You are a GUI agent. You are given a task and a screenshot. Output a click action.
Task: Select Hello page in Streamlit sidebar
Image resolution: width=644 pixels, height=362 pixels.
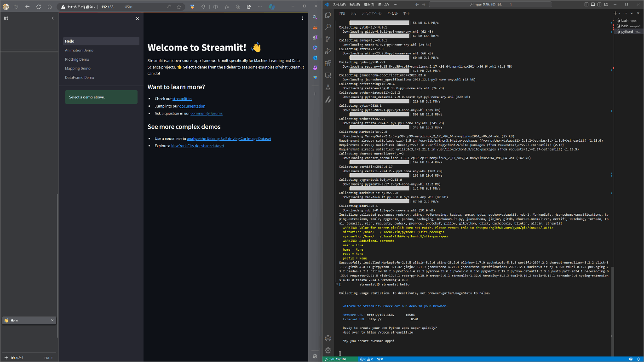[101, 41]
